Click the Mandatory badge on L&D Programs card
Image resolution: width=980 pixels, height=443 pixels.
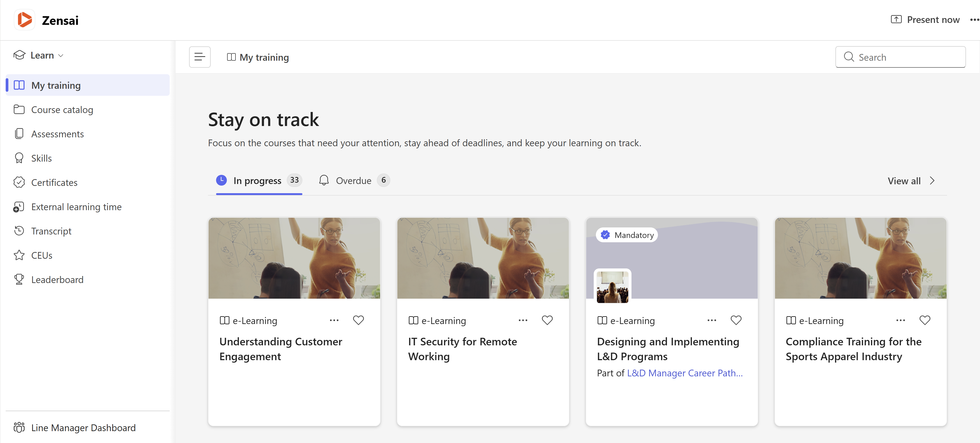627,235
